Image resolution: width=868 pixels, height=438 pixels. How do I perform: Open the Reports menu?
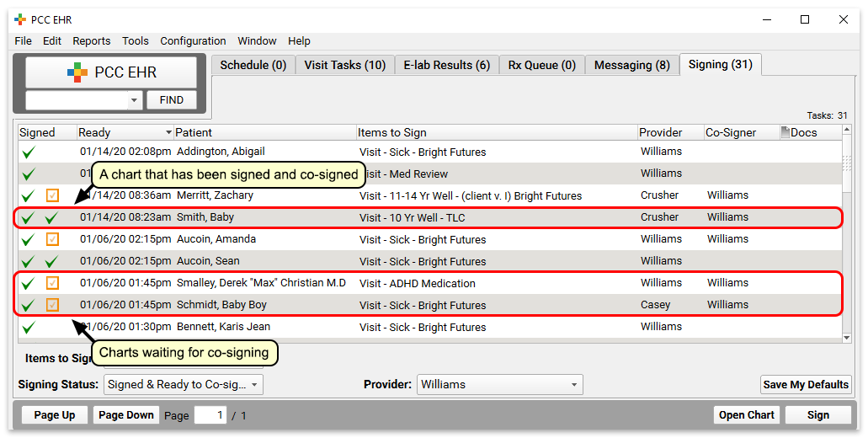click(x=91, y=41)
